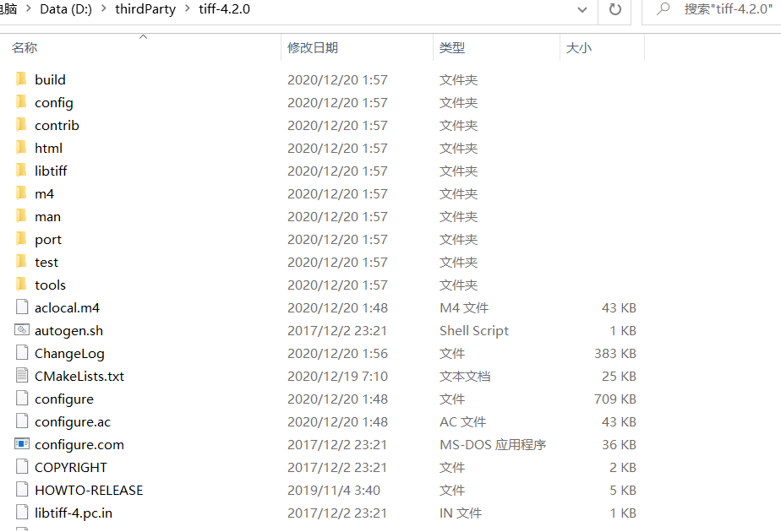Sort files by 修改日期 column header
This screenshot has width=781, height=532.
click(x=313, y=47)
